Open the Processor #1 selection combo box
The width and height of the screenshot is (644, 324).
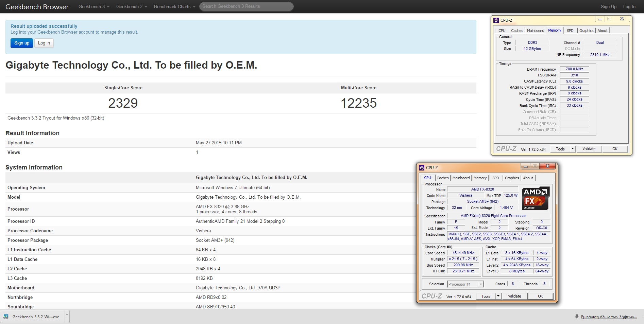[x=465, y=284]
